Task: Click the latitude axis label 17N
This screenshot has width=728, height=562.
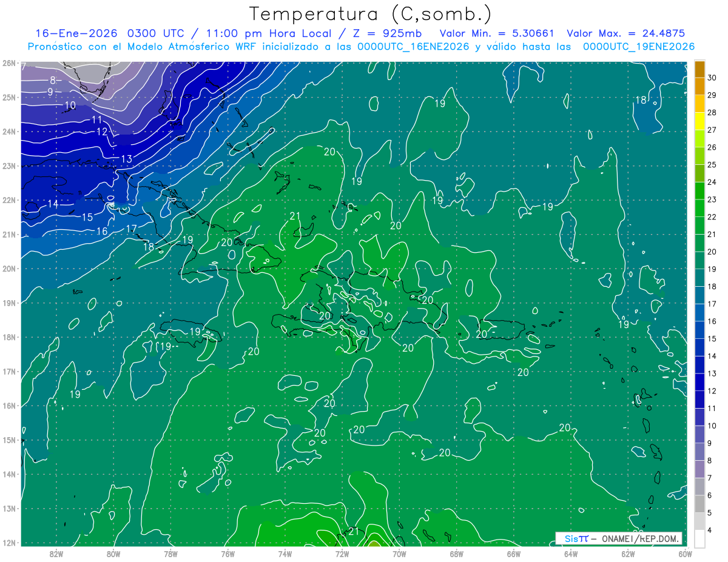Action: (x=8, y=371)
